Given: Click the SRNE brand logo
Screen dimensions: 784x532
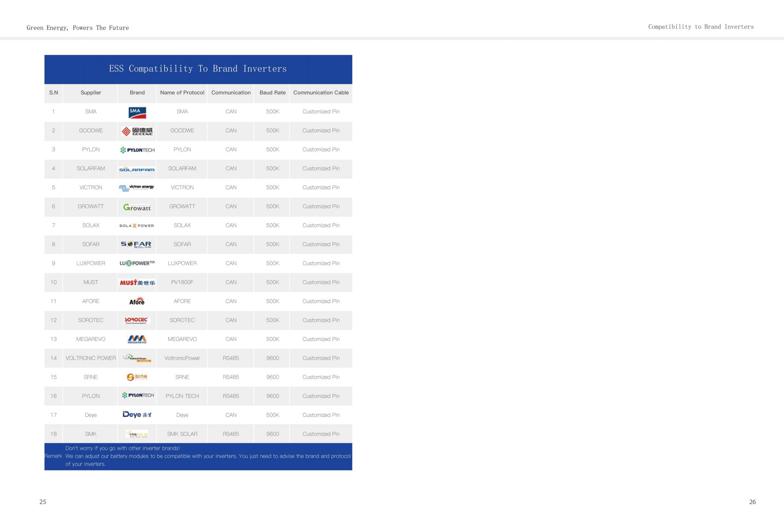Looking at the screenshot, I should (x=137, y=377).
